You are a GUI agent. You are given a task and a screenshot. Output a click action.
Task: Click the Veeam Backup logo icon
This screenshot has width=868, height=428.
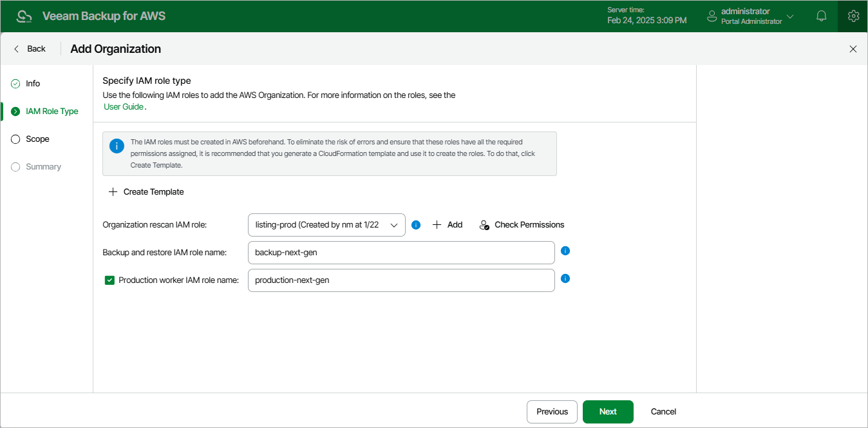pyautogui.click(x=24, y=16)
